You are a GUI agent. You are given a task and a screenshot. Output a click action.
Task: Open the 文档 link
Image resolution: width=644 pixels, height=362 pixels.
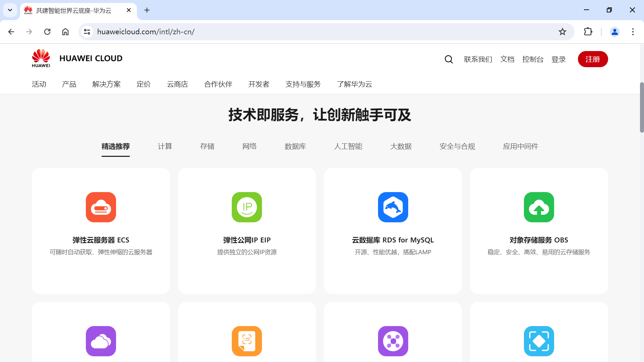coord(507,59)
